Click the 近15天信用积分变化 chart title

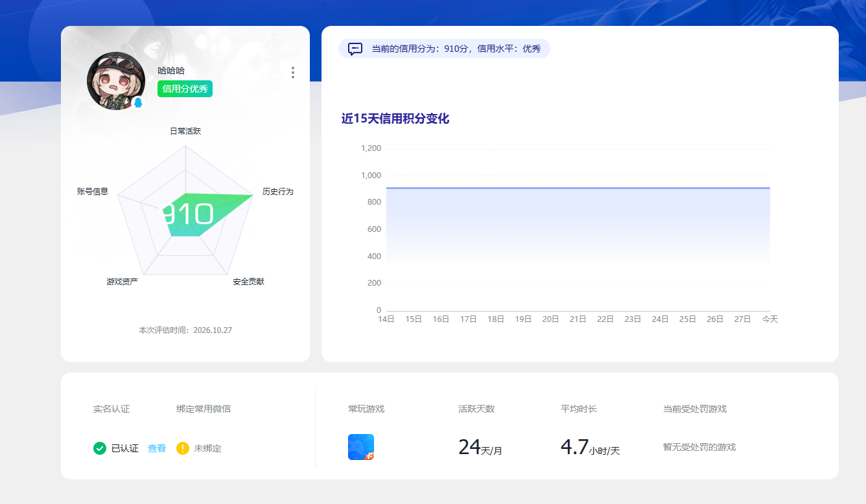coord(395,119)
